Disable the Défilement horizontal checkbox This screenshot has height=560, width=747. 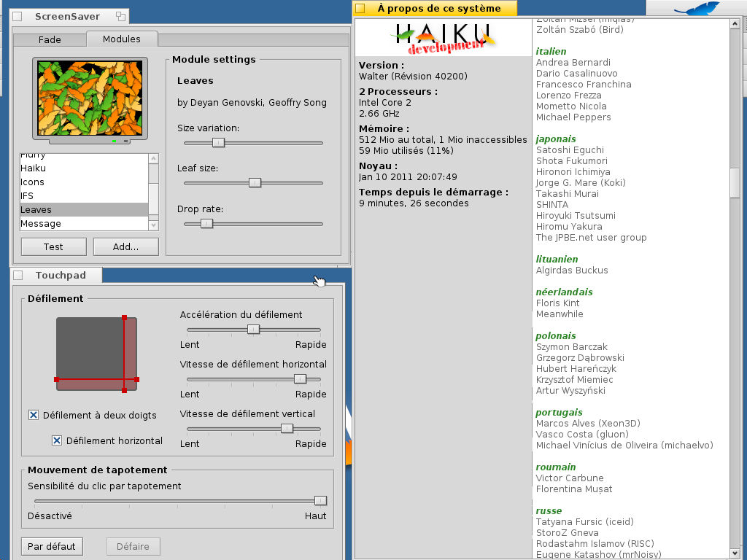[x=57, y=440]
